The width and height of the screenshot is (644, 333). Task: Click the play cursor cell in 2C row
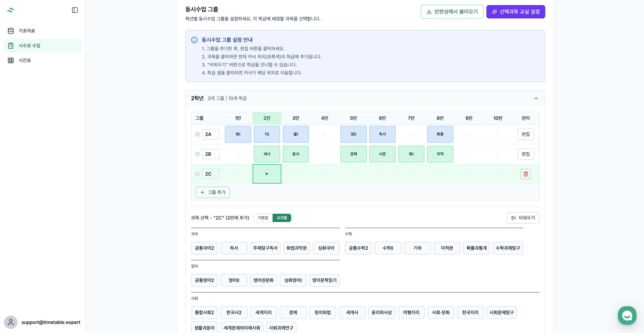pos(267,174)
